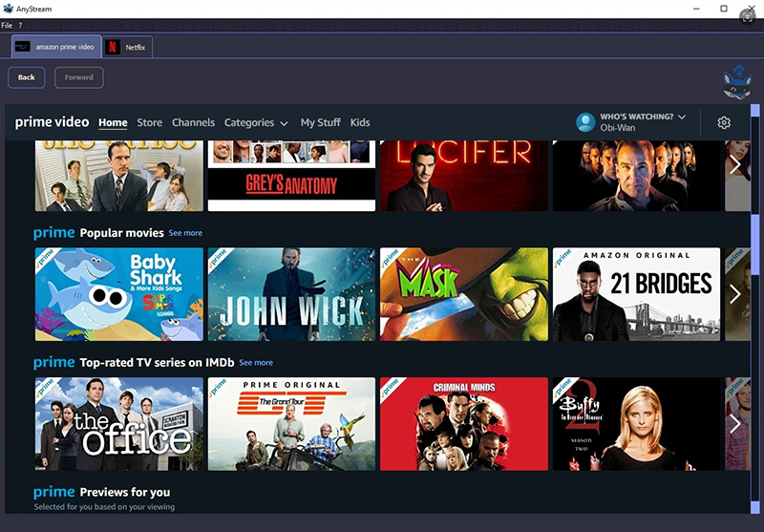
Task: Open the Store section
Action: 150,122
